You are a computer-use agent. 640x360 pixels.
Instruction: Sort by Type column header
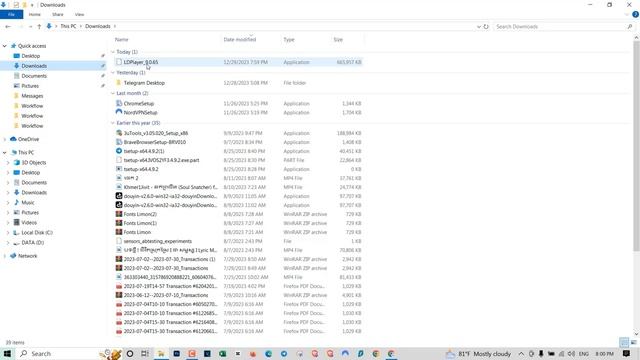(289, 40)
